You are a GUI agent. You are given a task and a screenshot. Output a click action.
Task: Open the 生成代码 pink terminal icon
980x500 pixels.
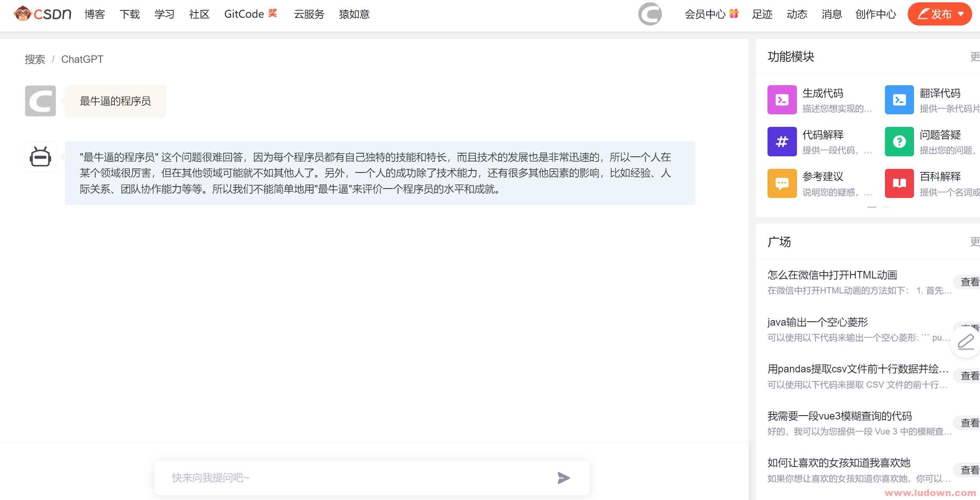click(x=782, y=100)
